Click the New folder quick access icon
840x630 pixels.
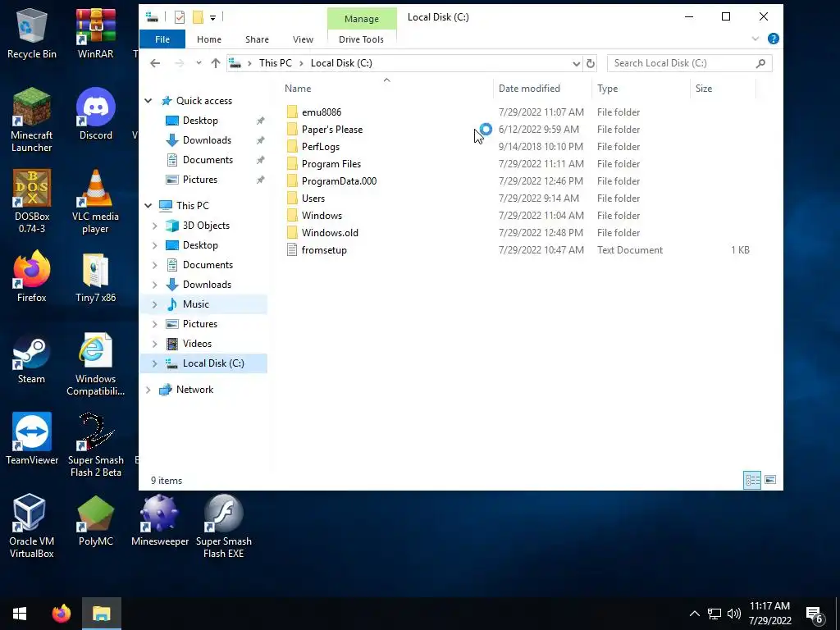(x=198, y=18)
